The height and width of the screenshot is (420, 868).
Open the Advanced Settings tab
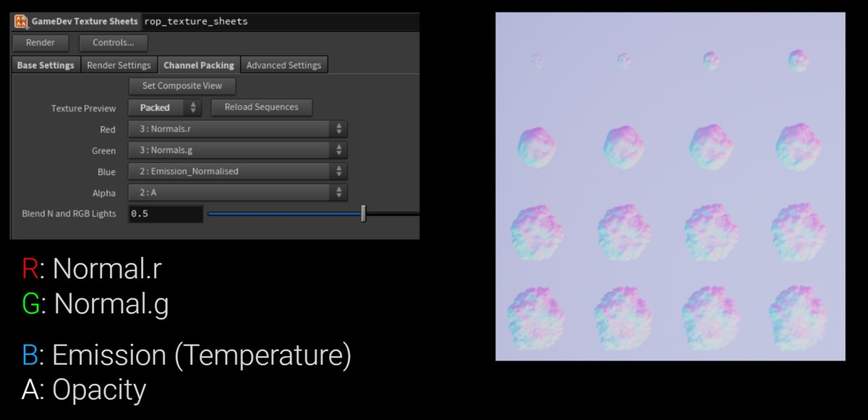(x=284, y=65)
